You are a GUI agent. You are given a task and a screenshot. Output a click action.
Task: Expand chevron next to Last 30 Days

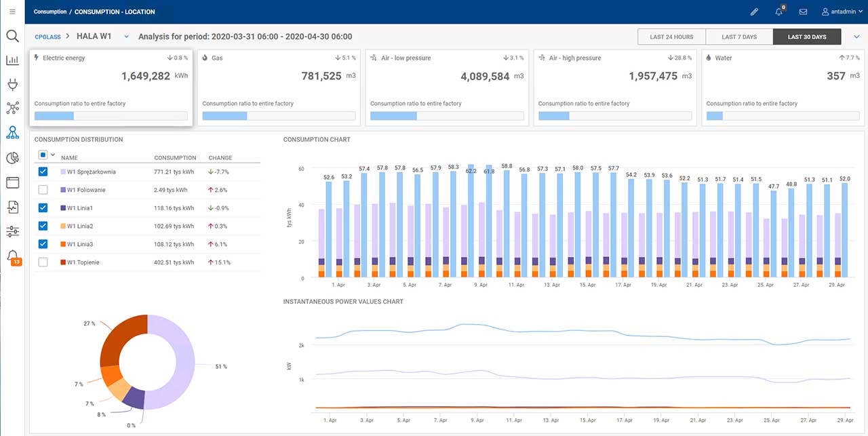(x=856, y=37)
